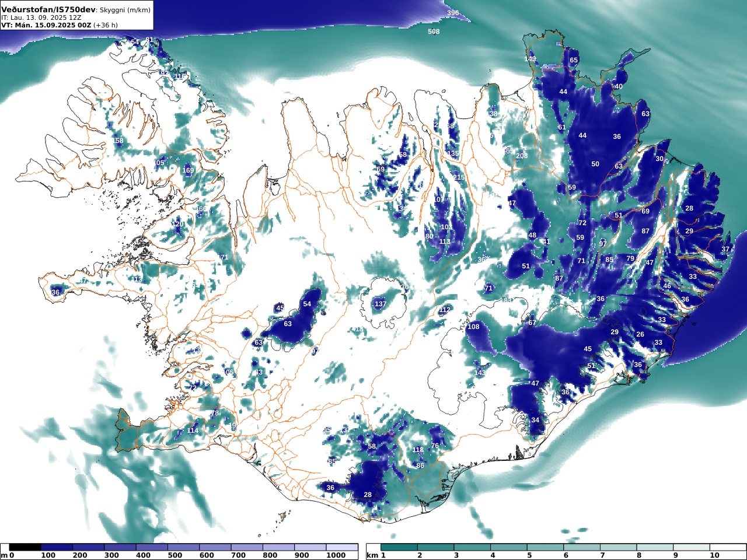The width and height of the screenshot is (747, 560).
Task: Click the '48' visibility value
Action: 532,235
